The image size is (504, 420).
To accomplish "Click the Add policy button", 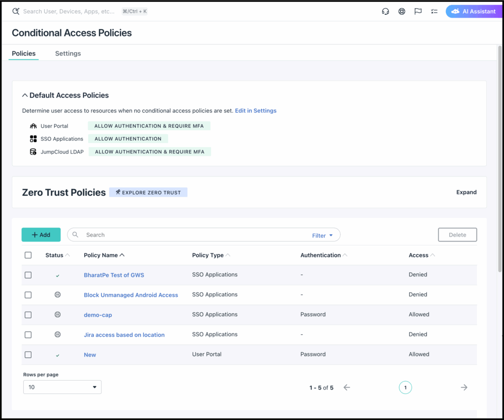I will coord(41,235).
